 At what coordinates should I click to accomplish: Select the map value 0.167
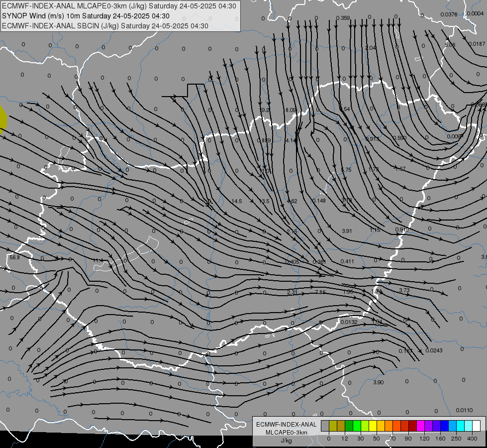(405, 351)
